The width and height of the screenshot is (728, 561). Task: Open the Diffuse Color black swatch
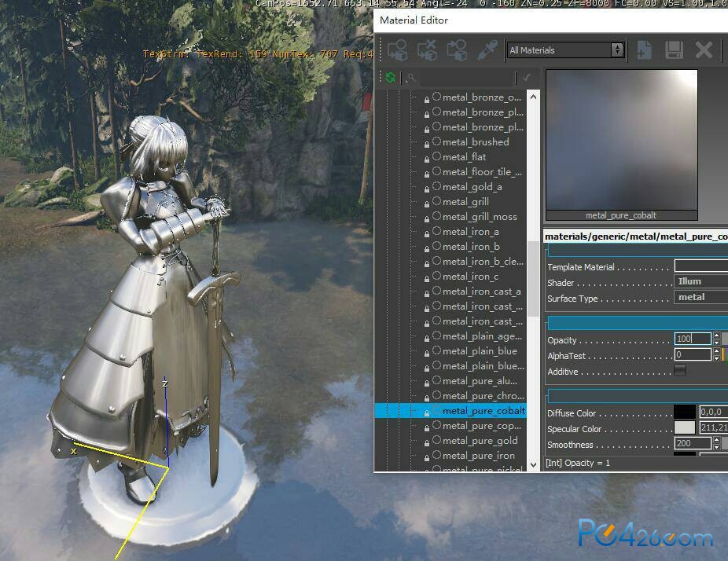(x=685, y=412)
